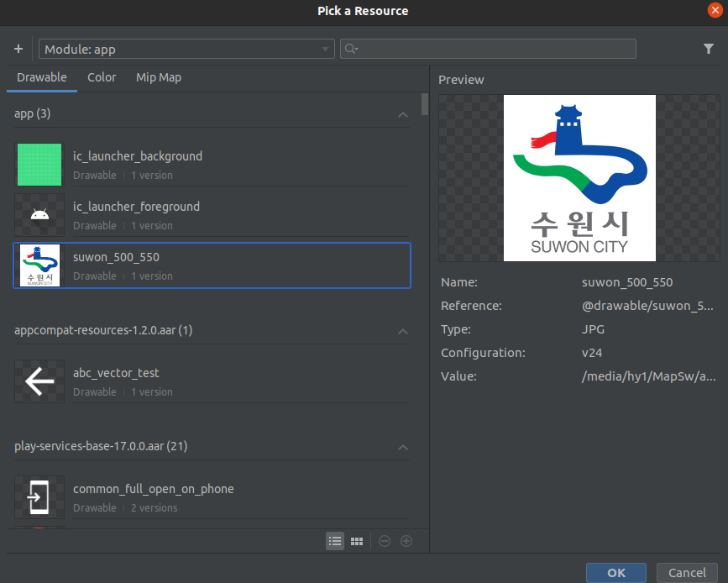
Task: Click the v24 configuration value
Action: tap(592, 353)
